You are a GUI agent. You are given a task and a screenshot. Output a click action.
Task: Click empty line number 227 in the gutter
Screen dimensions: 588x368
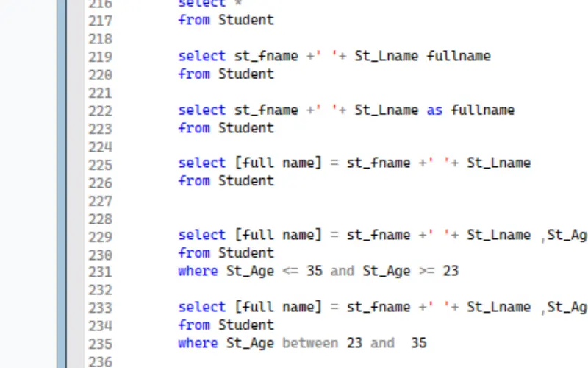100,201
